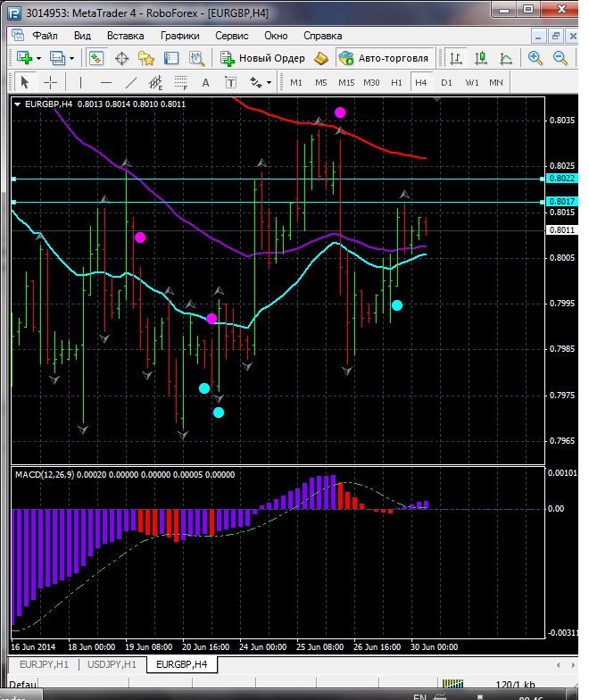Select the text label tool
589x700 pixels.
click(205, 82)
